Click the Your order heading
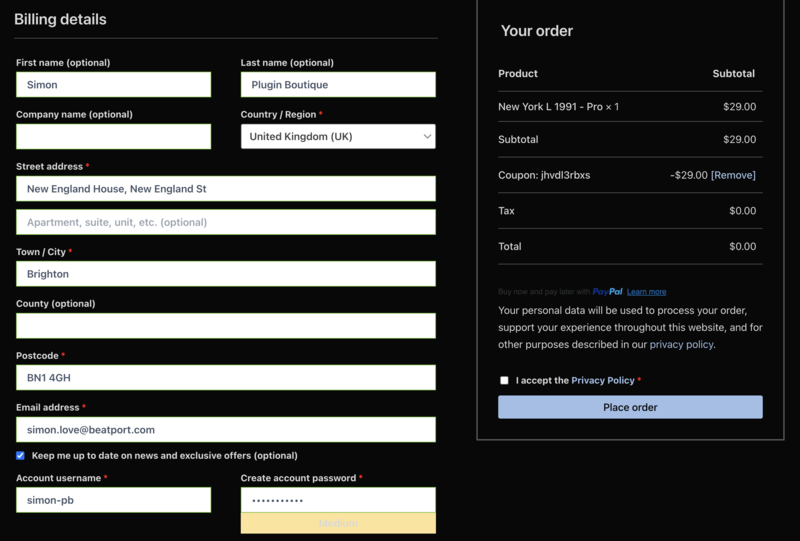800x541 pixels. (x=537, y=31)
